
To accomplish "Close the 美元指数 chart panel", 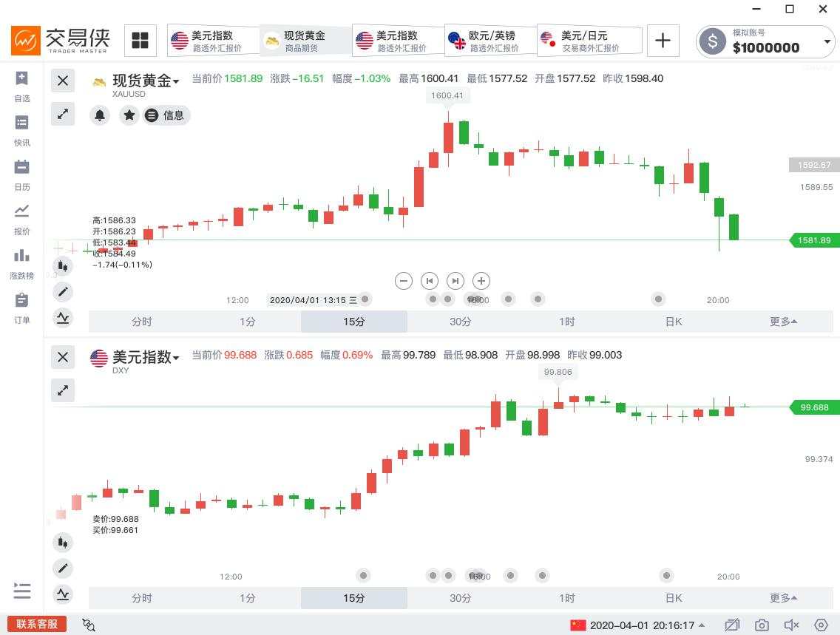I will pyautogui.click(x=63, y=356).
